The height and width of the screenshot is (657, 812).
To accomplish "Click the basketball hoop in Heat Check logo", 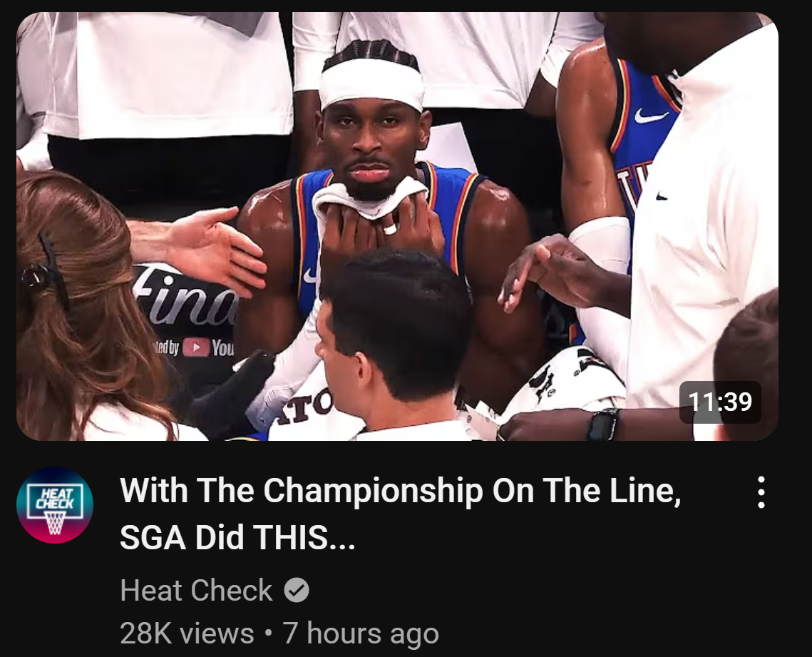I will pyautogui.click(x=55, y=522).
